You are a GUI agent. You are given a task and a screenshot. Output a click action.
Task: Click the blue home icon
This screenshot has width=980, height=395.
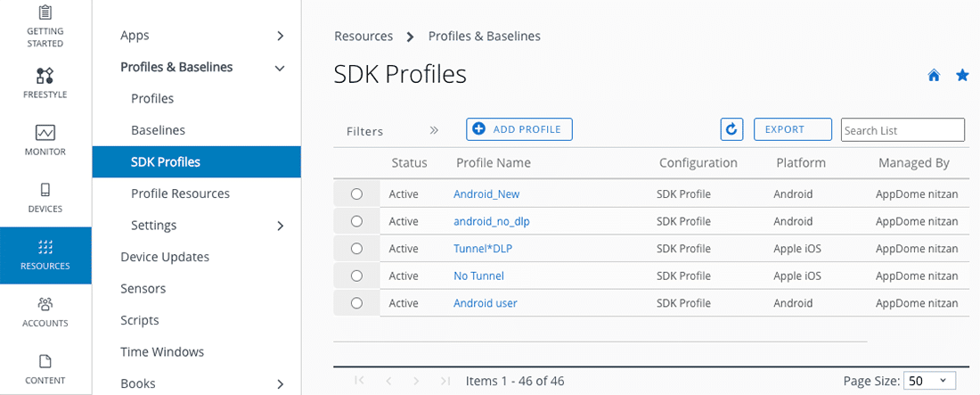[x=934, y=76]
